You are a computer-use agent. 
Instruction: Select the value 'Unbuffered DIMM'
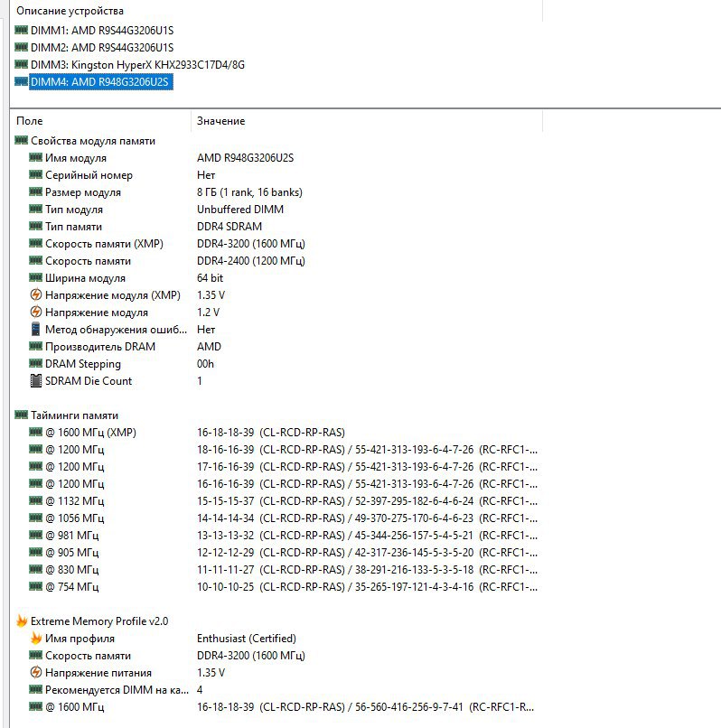240,210
